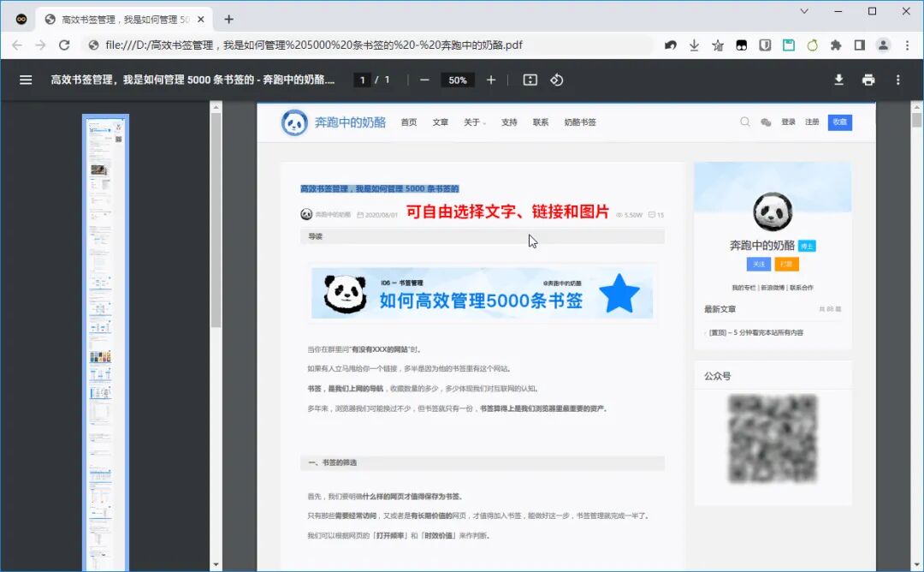Screen dimensions: 924x572
Task: Click the 登录 link
Action: [788, 122]
